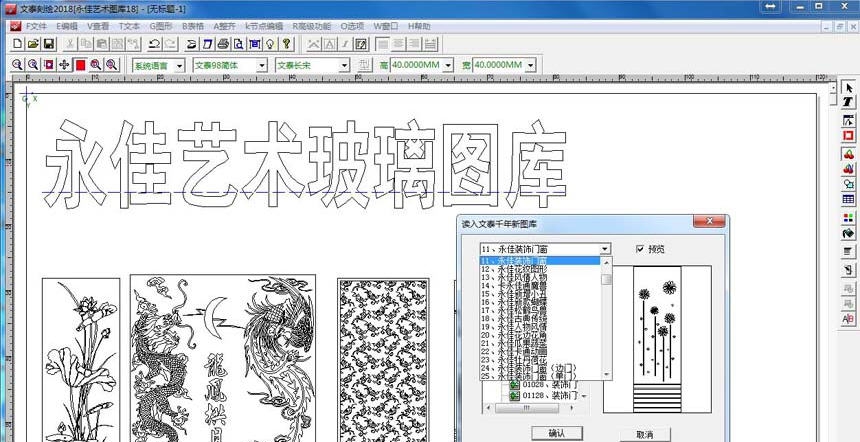Image resolution: width=860 pixels, height=442 pixels.
Task: Click the dropdown list vertical scrollbar thumb
Action: coord(607,280)
